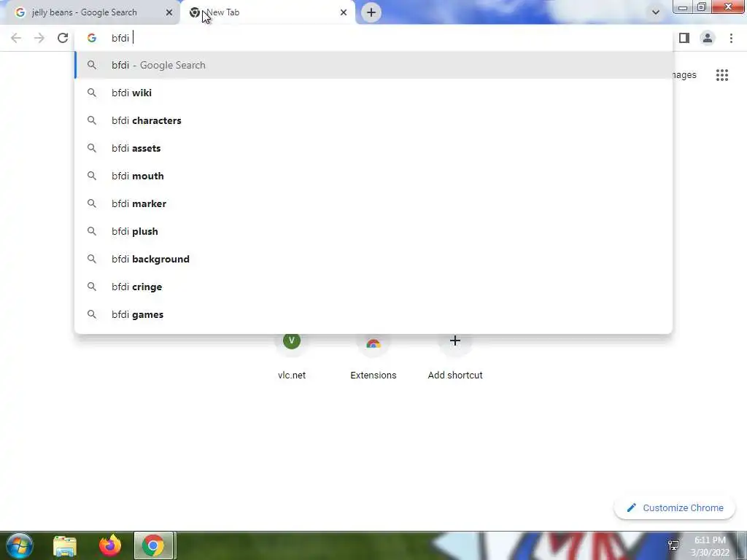Click search icon beside bfdi games
The image size is (747, 560).
91,314
